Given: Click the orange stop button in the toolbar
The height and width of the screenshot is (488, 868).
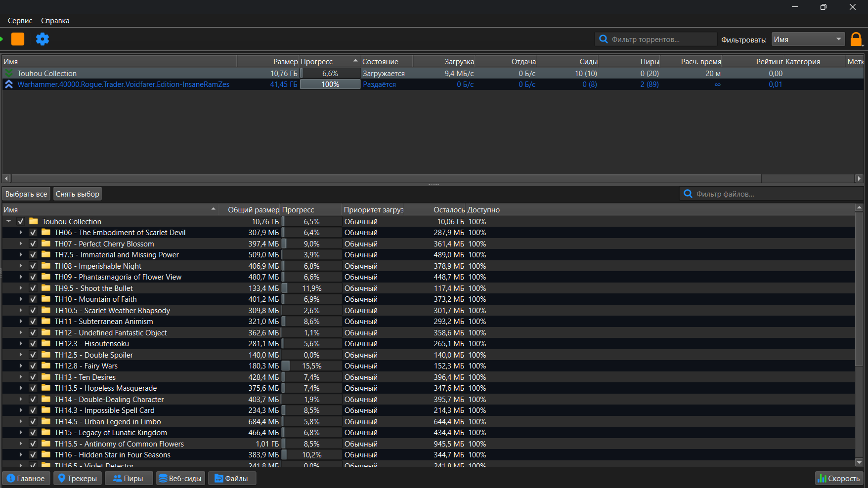Looking at the screenshot, I should coord(18,39).
